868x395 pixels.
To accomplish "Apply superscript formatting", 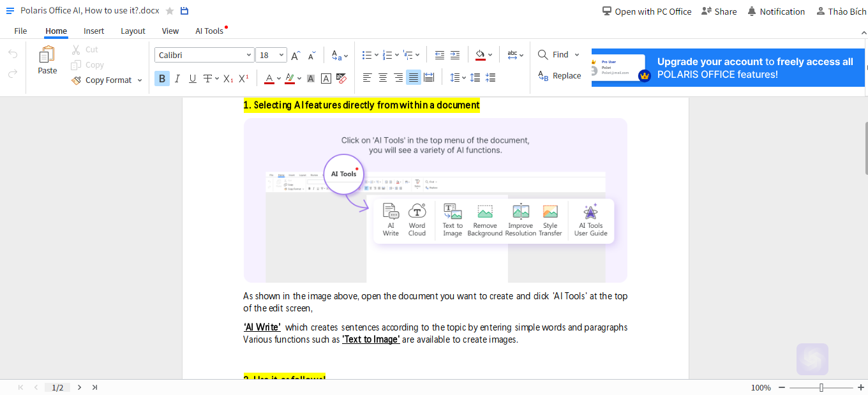I will [x=243, y=78].
